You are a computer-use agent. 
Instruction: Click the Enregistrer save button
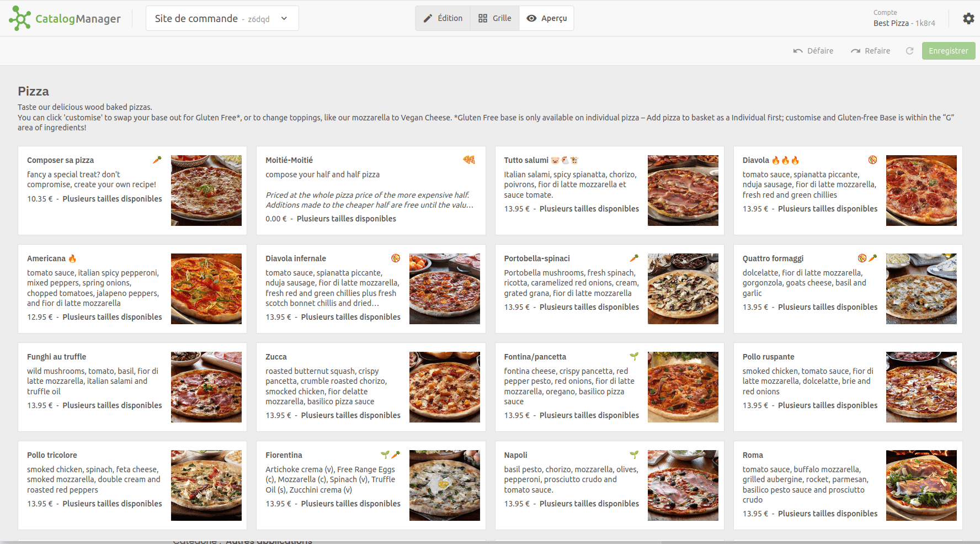(949, 51)
